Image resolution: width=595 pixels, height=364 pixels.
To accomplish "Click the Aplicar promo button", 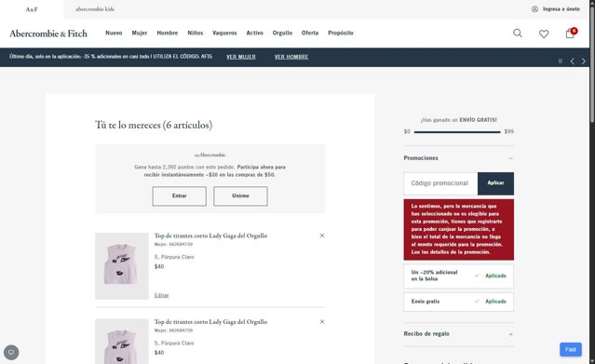I will (495, 183).
